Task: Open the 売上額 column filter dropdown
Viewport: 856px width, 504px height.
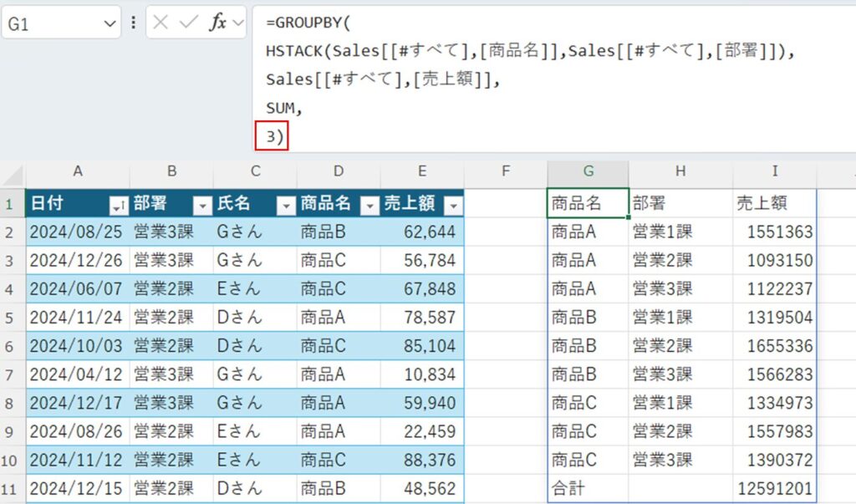Action: 453,206
